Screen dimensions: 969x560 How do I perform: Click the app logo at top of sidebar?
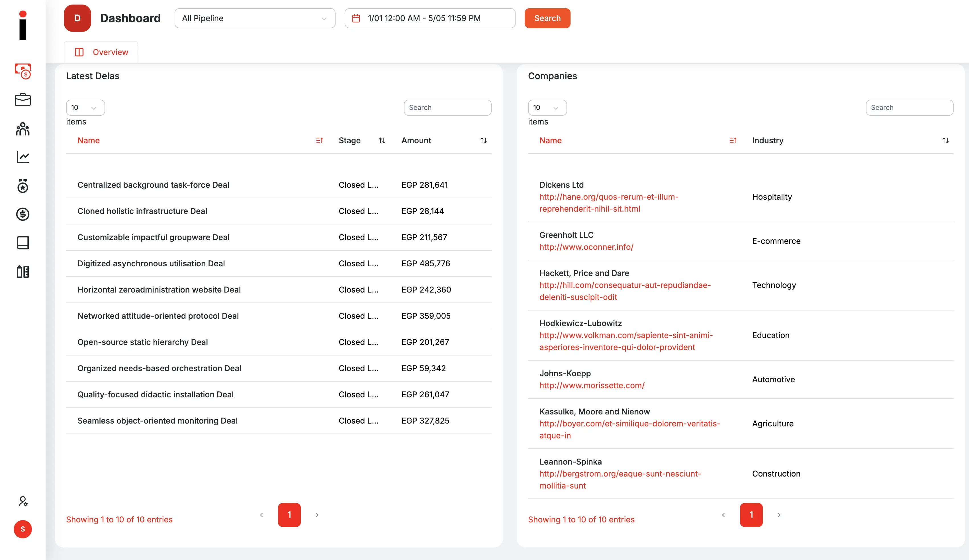coord(23,25)
